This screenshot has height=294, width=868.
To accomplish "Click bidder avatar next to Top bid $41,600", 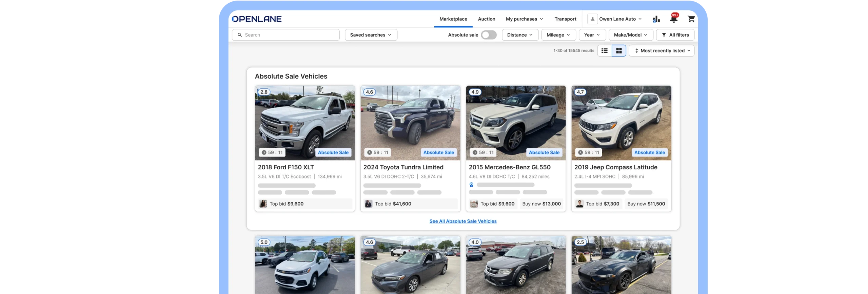I will (368, 204).
